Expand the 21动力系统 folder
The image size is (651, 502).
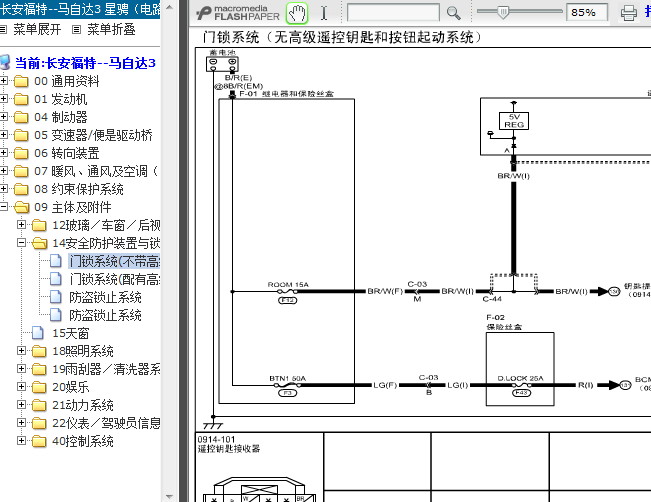click(22, 404)
